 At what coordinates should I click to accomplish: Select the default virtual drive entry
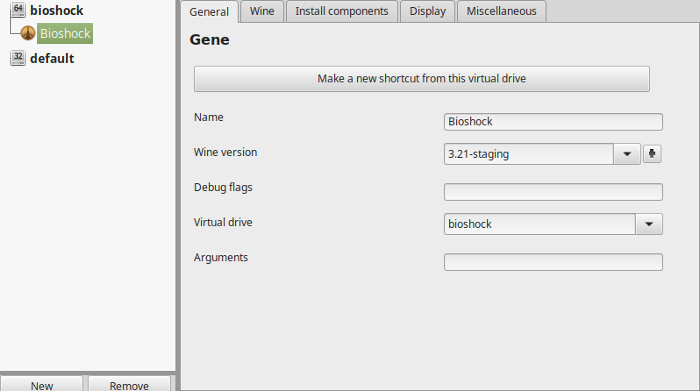pos(52,58)
